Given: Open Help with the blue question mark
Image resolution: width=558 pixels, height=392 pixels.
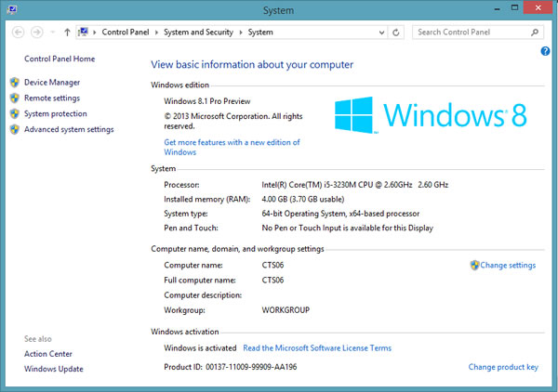Looking at the screenshot, I should pos(545,51).
